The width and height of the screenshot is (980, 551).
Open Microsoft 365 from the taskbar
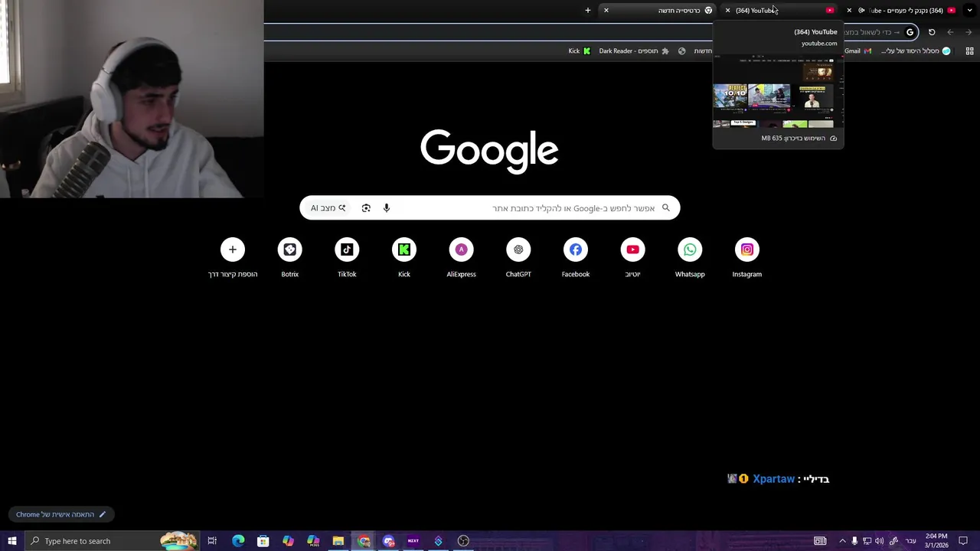tap(313, 541)
